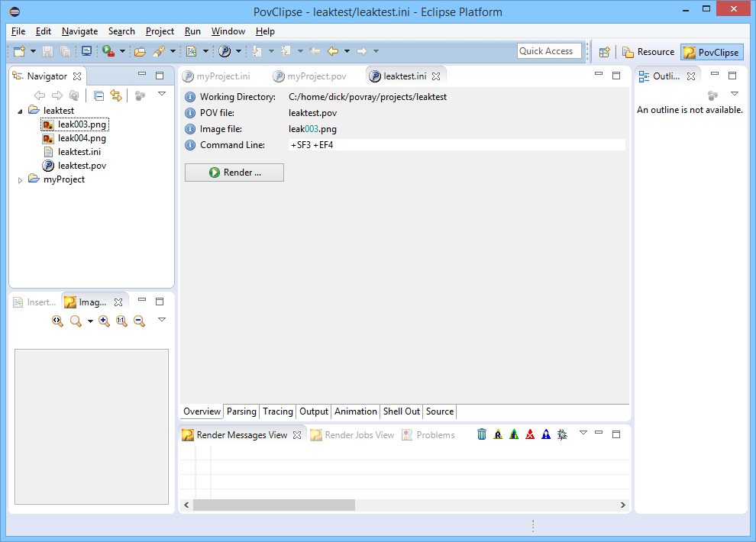756x542 pixels.
Task: Select leak003.png in the Navigator
Action: (x=75, y=124)
